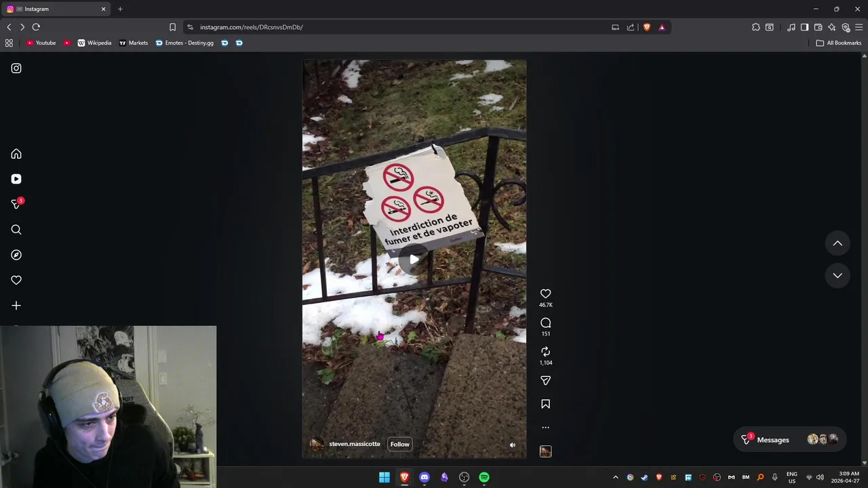Image resolution: width=868 pixels, height=488 pixels.
Task: Open the Youtube bookmark
Action: point(41,43)
